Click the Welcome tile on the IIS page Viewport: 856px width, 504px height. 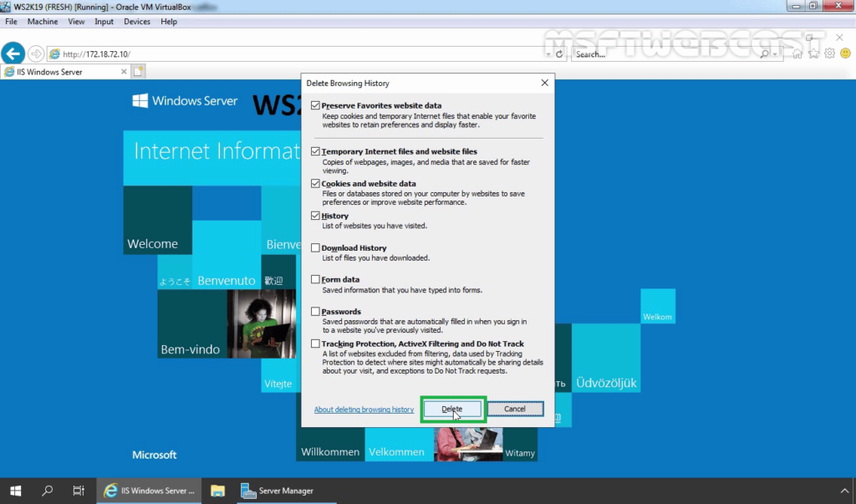point(158,220)
